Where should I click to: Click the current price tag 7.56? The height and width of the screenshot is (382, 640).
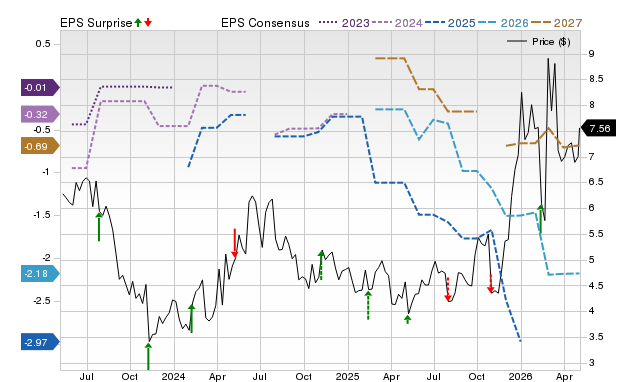(x=598, y=129)
